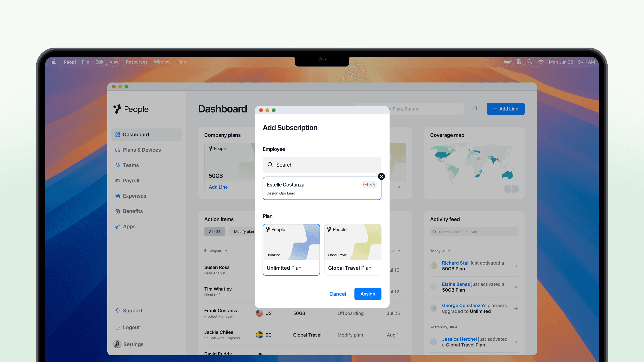Click the Spotlight search icon
This screenshot has width=644, height=362.
[529, 62]
